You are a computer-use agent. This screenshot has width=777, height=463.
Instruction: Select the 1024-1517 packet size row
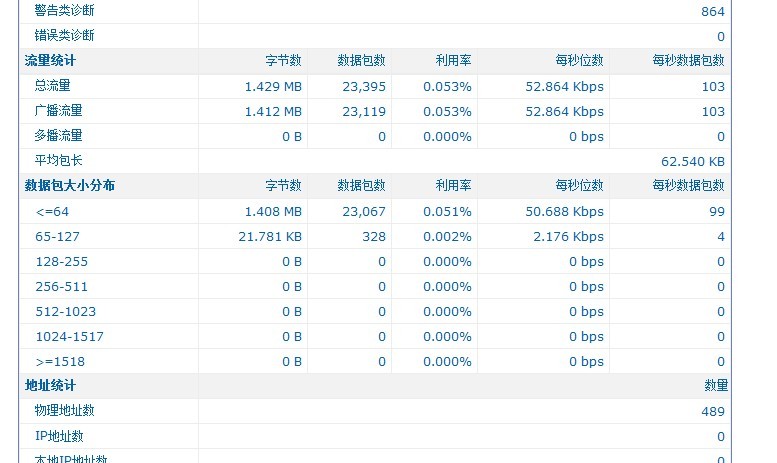(70, 337)
